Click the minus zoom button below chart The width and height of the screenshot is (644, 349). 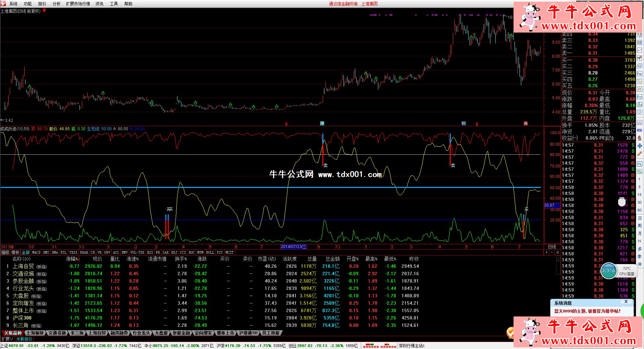(x=552, y=252)
